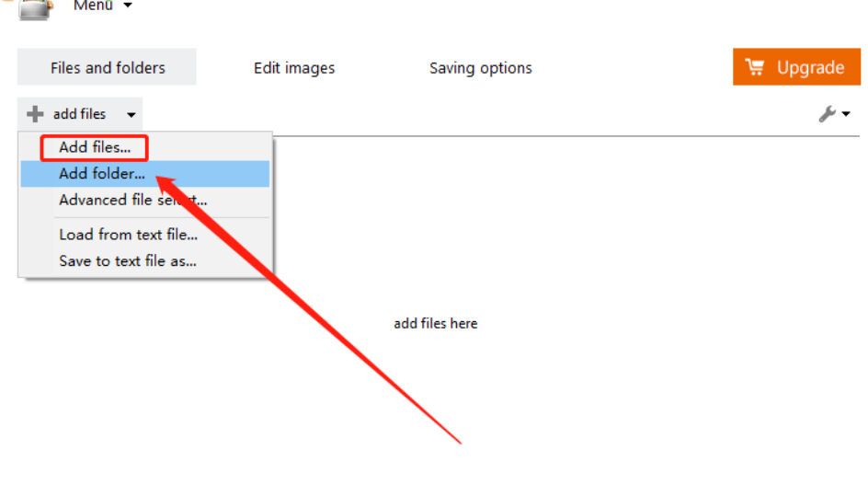Open the Saving options tab
Viewport: 868px width, 485px height.
click(x=480, y=67)
